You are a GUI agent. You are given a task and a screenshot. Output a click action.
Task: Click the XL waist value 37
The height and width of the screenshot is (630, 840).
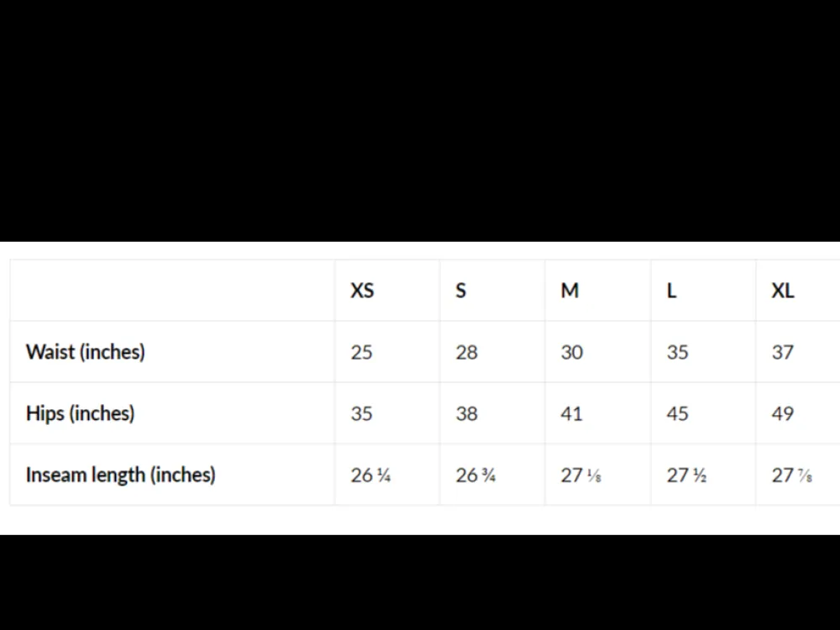click(783, 353)
